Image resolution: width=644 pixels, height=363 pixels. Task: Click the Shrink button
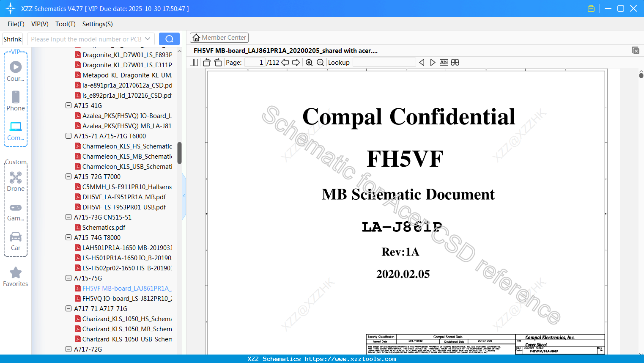pos(13,39)
